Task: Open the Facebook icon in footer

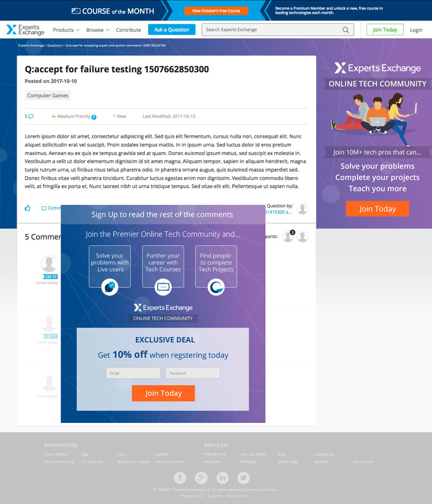Action: point(180,478)
